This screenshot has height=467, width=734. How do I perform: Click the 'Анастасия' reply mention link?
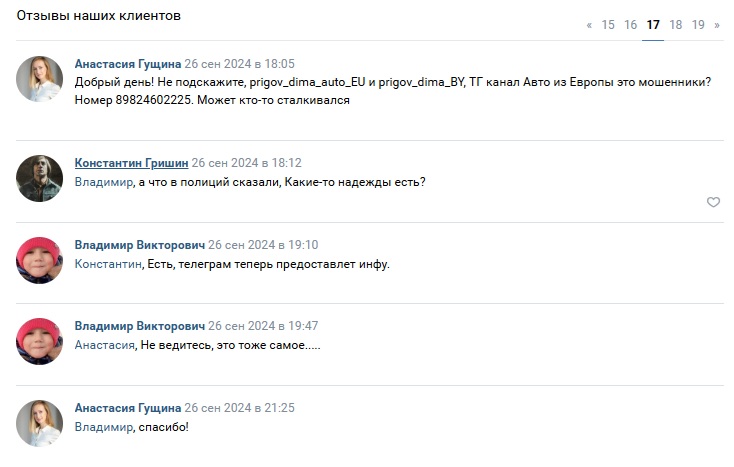104,345
